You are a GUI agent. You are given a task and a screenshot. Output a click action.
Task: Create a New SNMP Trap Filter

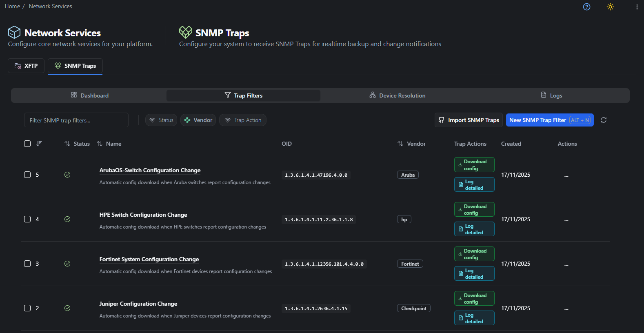(550, 120)
